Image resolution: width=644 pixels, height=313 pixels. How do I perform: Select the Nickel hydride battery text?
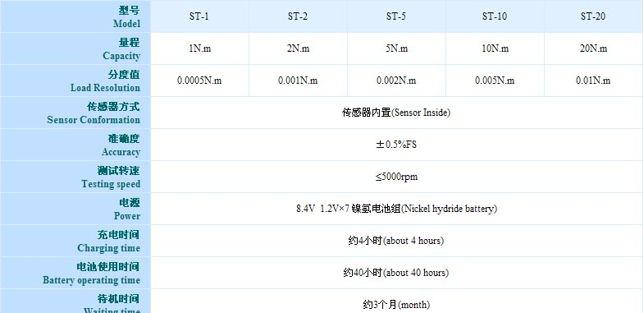(x=449, y=209)
